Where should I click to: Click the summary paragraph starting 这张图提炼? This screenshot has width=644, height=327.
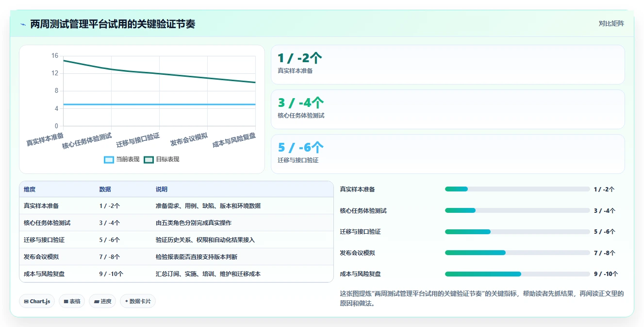pos(482,298)
